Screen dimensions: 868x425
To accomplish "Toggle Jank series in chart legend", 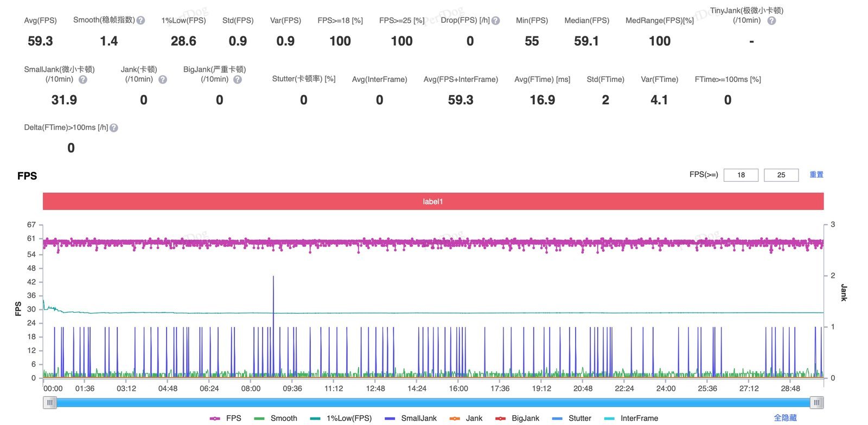I will click(x=466, y=418).
